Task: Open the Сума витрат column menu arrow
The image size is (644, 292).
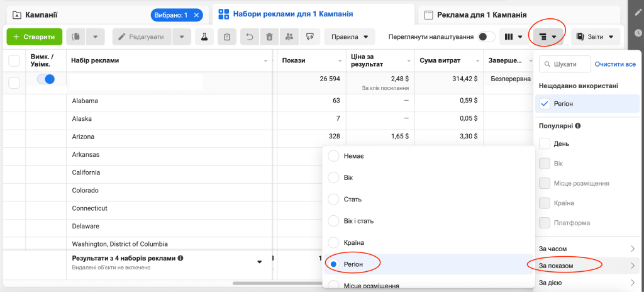Action: pos(478,61)
